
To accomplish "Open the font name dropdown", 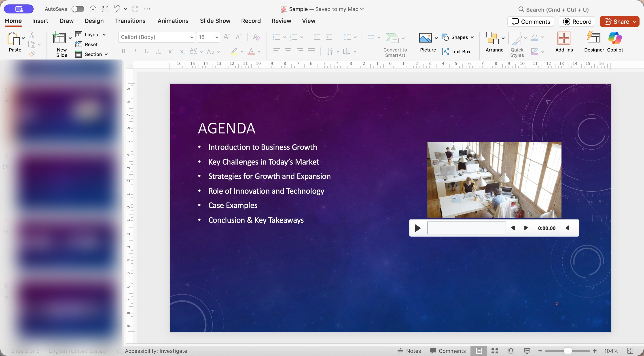I will click(x=191, y=37).
